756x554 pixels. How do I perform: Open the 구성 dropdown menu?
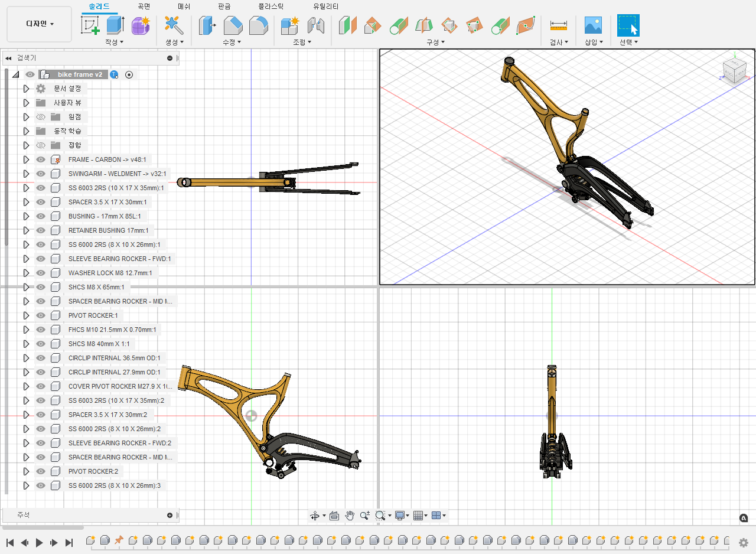point(436,42)
